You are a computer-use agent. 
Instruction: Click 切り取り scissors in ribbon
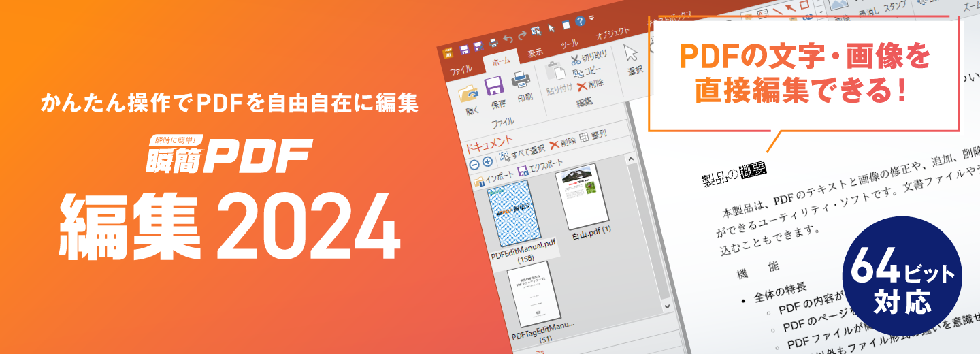click(x=589, y=59)
